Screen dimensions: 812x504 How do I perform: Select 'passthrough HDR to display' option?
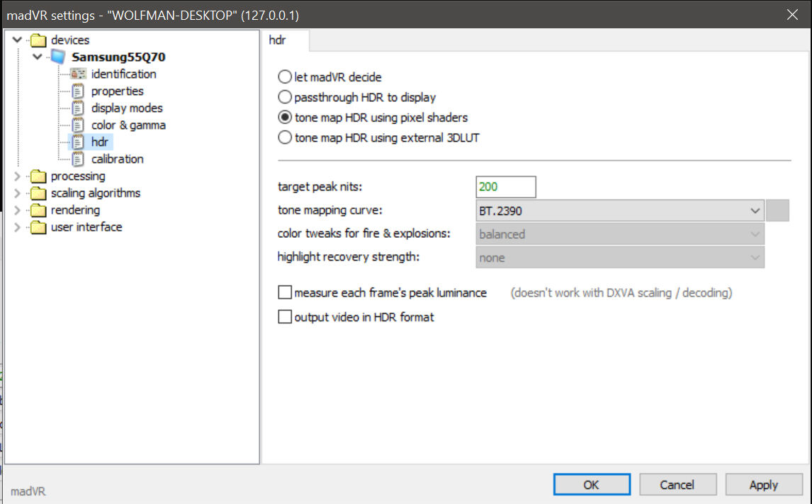pyautogui.click(x=285, y=97)
